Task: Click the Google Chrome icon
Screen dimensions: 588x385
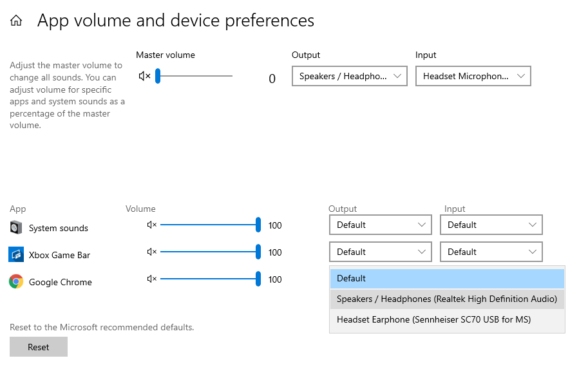Action: (x=16, y=282)
